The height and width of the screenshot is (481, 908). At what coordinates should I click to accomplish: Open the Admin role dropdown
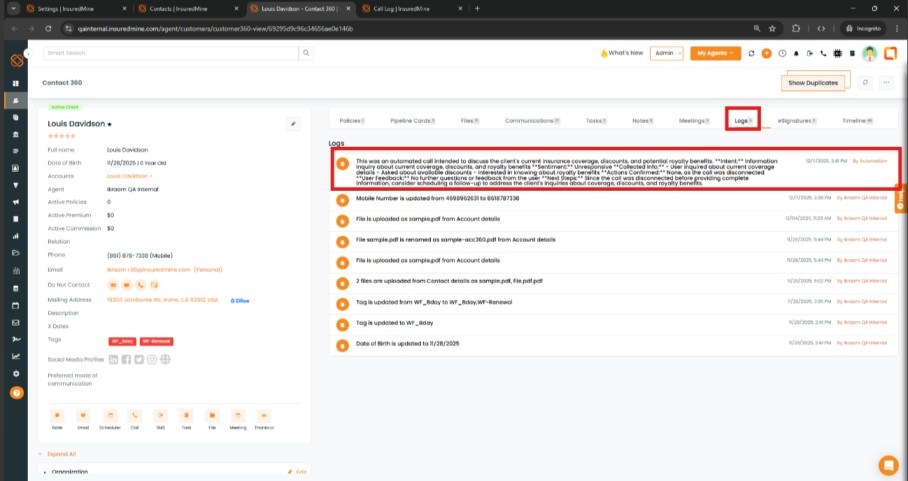[x=666, y=53]
